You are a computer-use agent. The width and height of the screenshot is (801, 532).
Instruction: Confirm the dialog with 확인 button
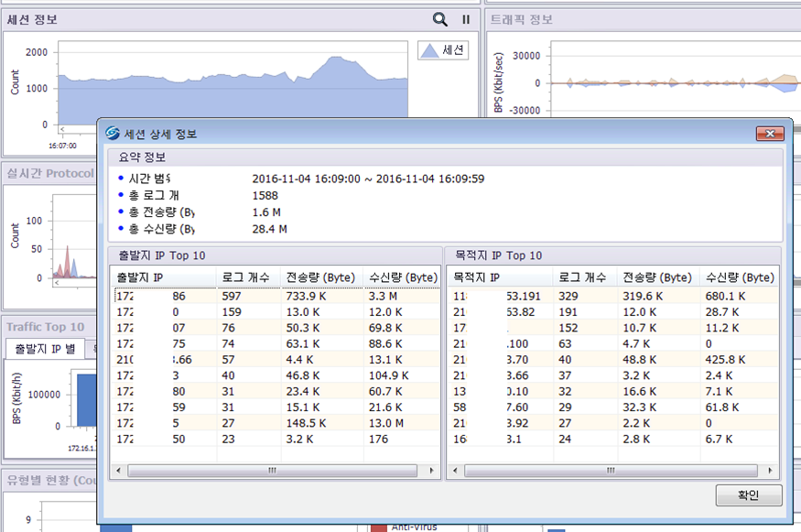coord(749,495)
